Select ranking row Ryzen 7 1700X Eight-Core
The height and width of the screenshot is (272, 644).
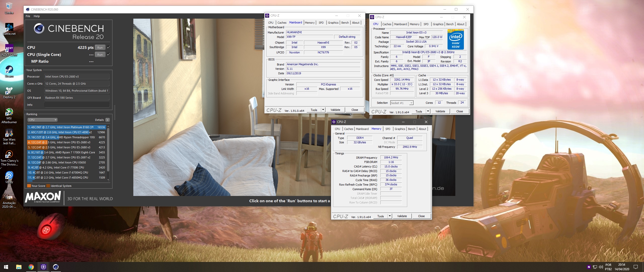point(66,152)
